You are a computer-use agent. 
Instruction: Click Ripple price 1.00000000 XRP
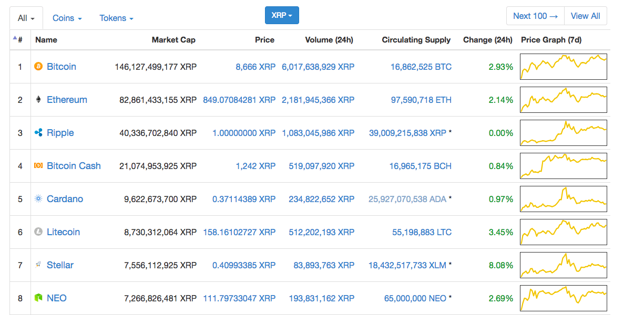(244, 133)
